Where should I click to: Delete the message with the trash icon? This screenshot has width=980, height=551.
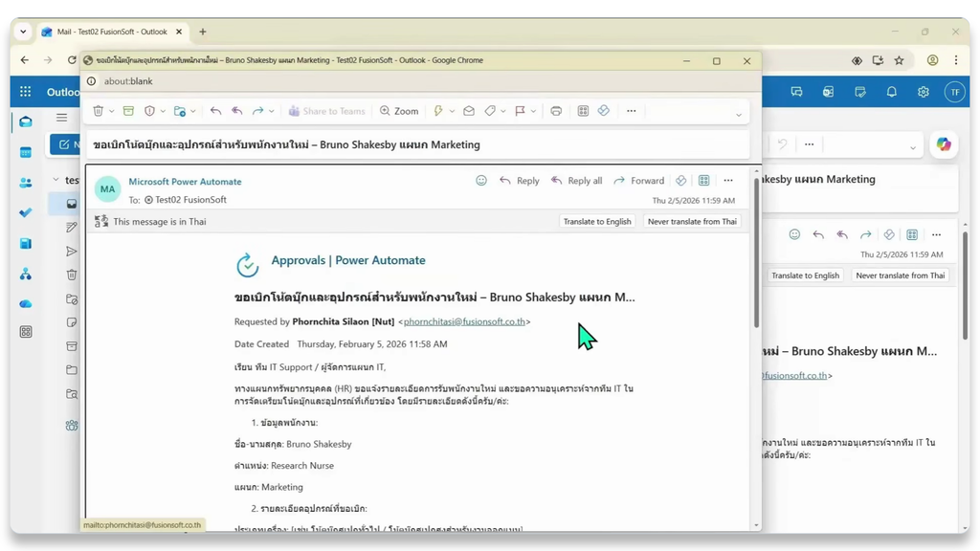99,111
